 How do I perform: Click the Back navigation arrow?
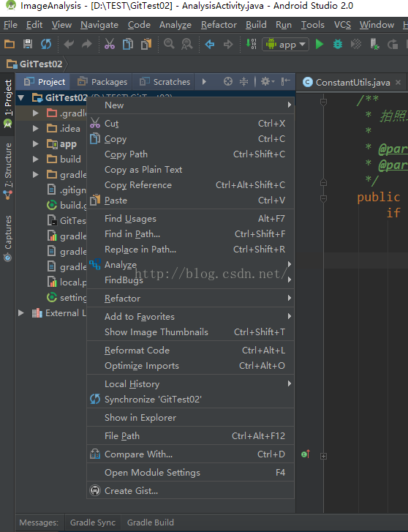(210, 44)
